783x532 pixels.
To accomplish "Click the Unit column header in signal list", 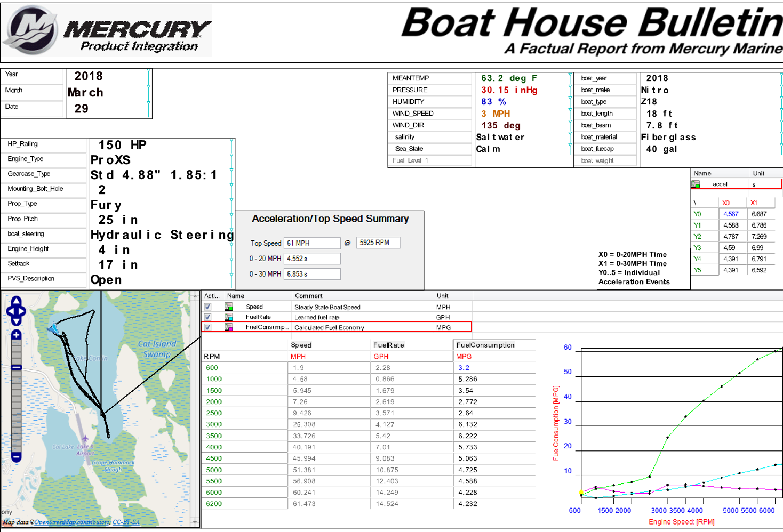I will tap(443, 296).
